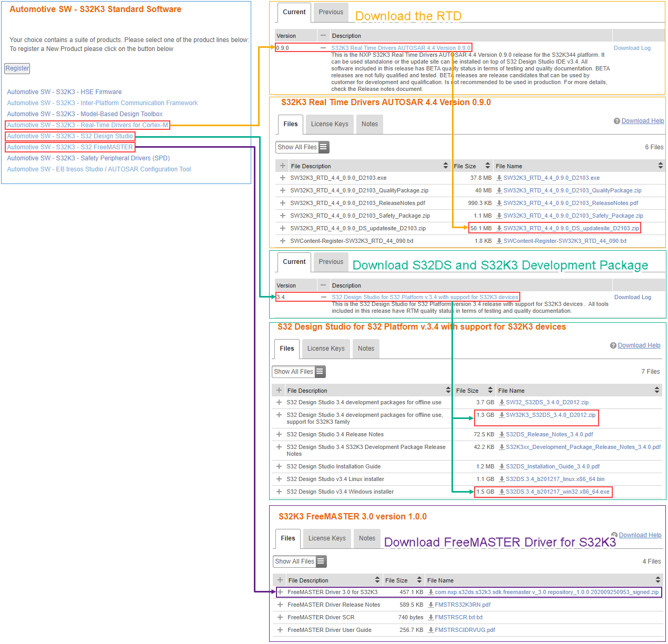Switch to the Previous tab in the RTD download panel
The width and height of the screenshot is (668, 644).
coord(331,12)
